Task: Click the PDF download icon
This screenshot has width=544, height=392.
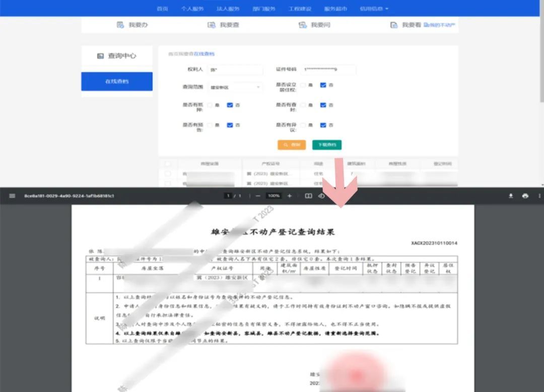Action: tap(511, 196)
